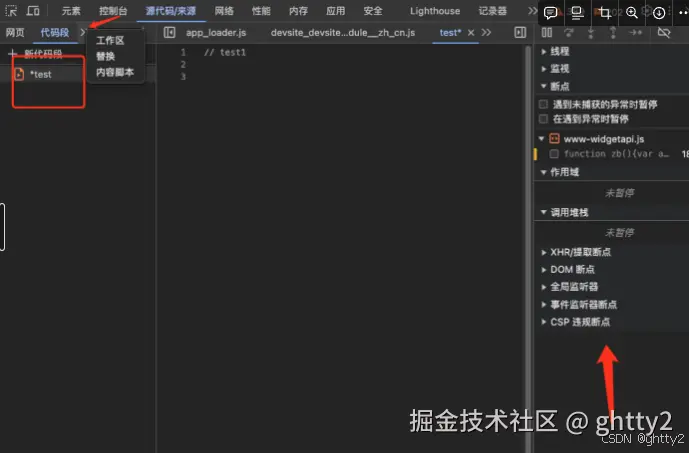The width and height of the screenshot is (689, 453).
Task: Toggle the function zb() breakpoint checkbox
Action: pyautogui.click(x=554, y=154)
